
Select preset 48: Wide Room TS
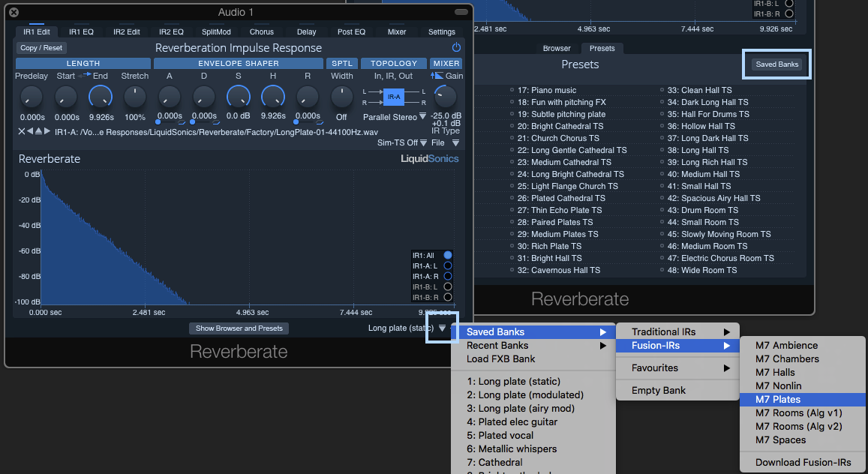(x=702, y=271)
